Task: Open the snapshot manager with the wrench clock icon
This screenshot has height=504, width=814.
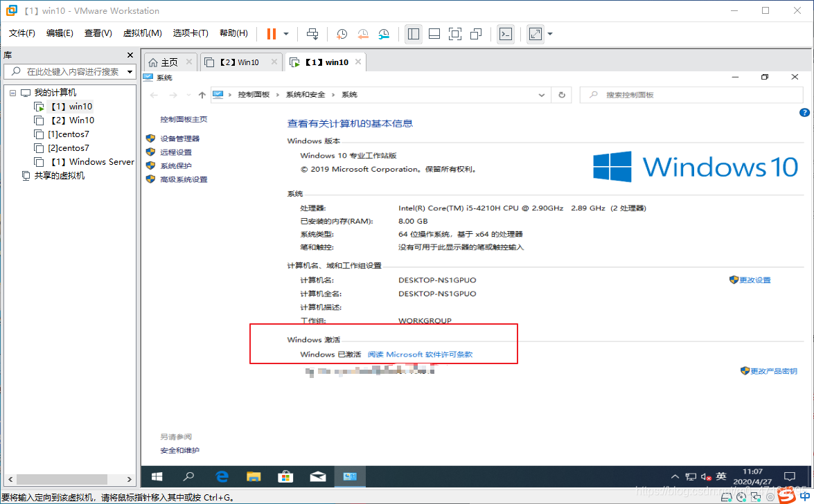Action: tap(384, 34)
